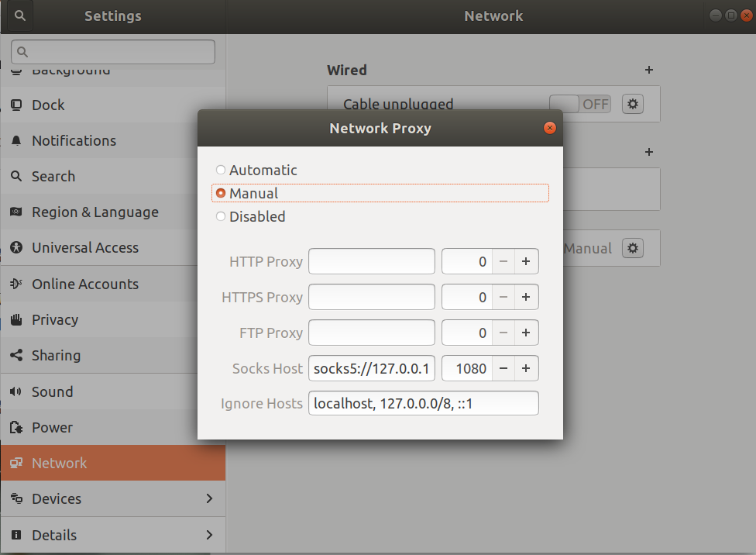
Task: Click the Settings sidebar search box
Action: [x=113, y=52]
